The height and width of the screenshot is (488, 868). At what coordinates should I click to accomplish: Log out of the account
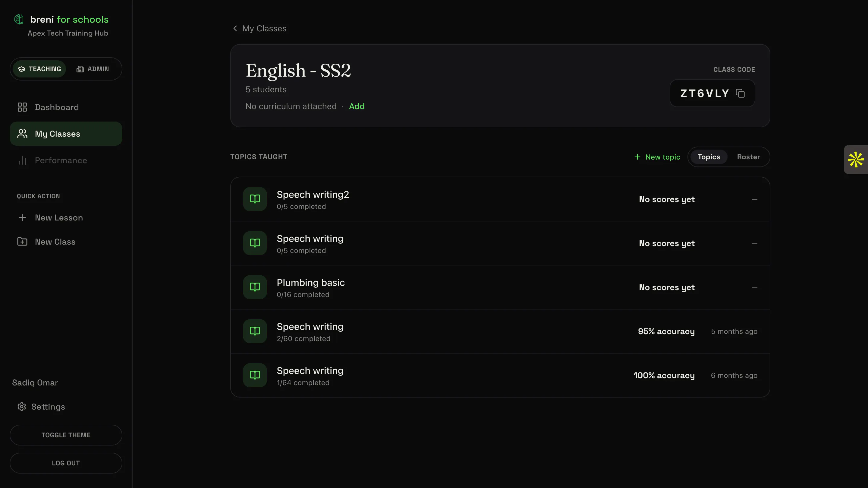(66, 463)
